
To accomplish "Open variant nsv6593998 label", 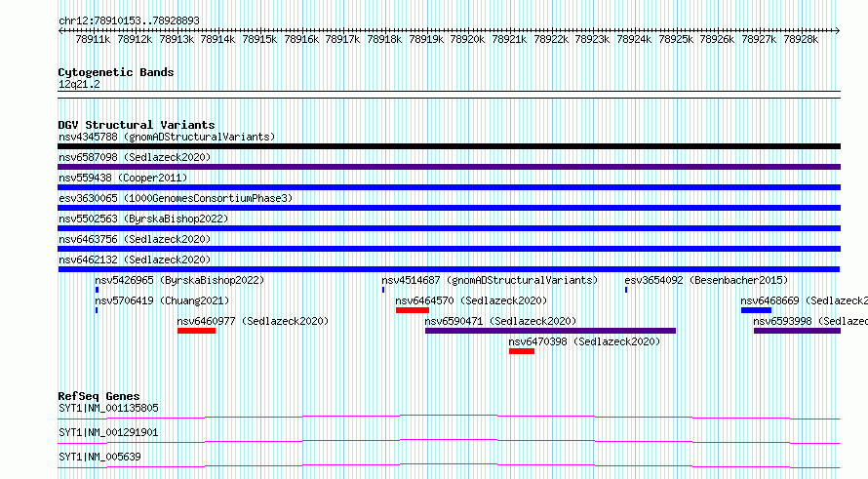I will pos(810,321).
